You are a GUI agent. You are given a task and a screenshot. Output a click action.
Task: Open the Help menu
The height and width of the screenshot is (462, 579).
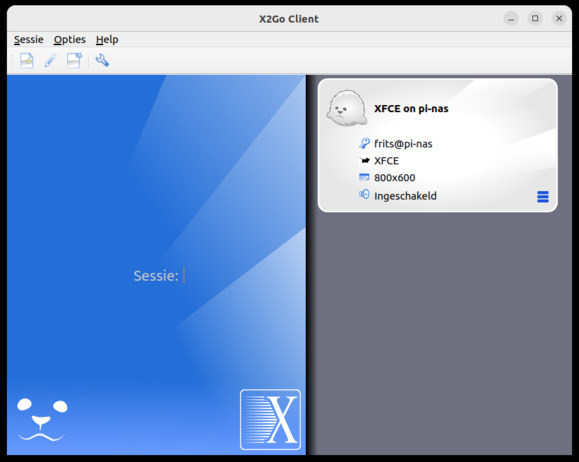107,40
